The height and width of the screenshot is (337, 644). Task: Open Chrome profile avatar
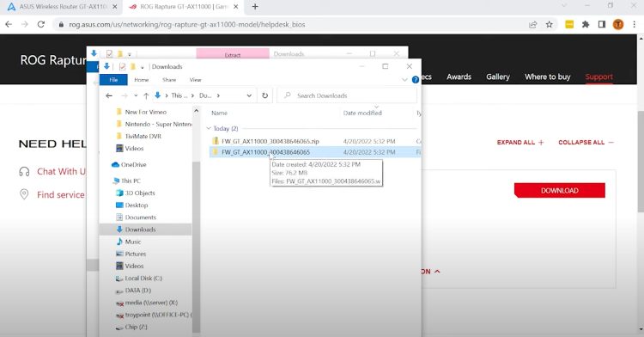(617, 25)
